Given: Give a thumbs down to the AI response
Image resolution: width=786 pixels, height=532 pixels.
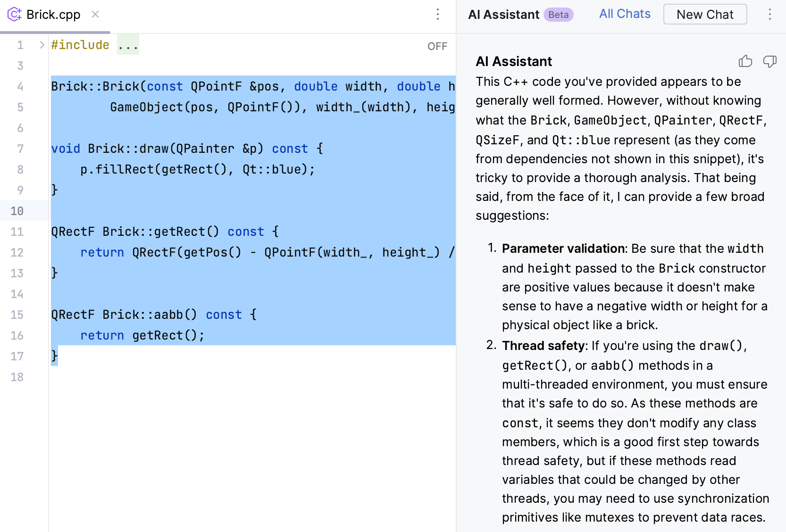Looking at the screenshot, I should tap(769, 61).
